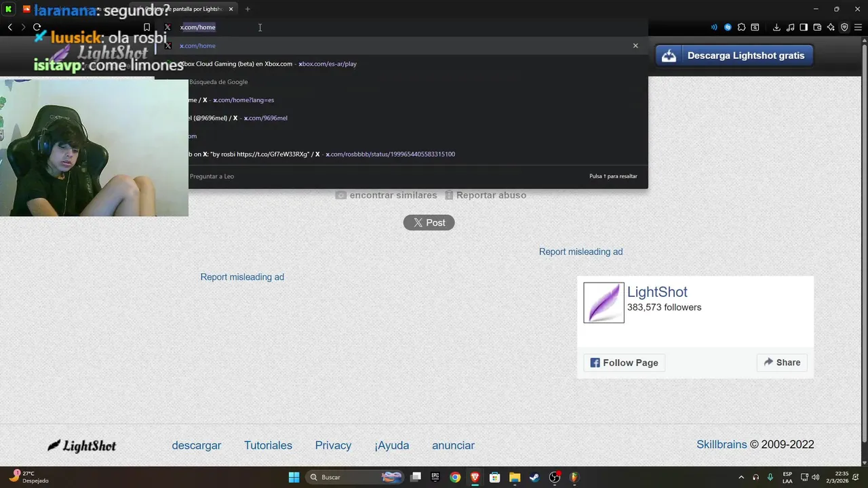Pick the x.com/home?lang=es suggestion
The height and width of the screenshot is (488, 868).
pyautogui.click(x=400, y=100)
